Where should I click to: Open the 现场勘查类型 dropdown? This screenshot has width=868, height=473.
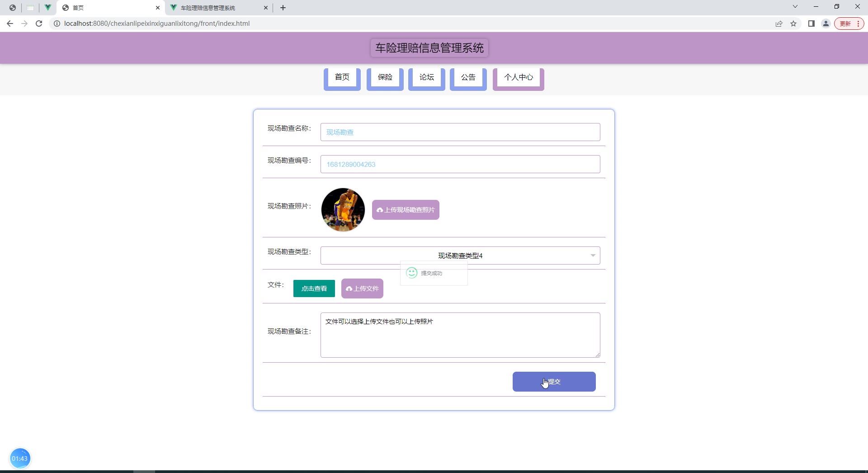coord(460,255)
